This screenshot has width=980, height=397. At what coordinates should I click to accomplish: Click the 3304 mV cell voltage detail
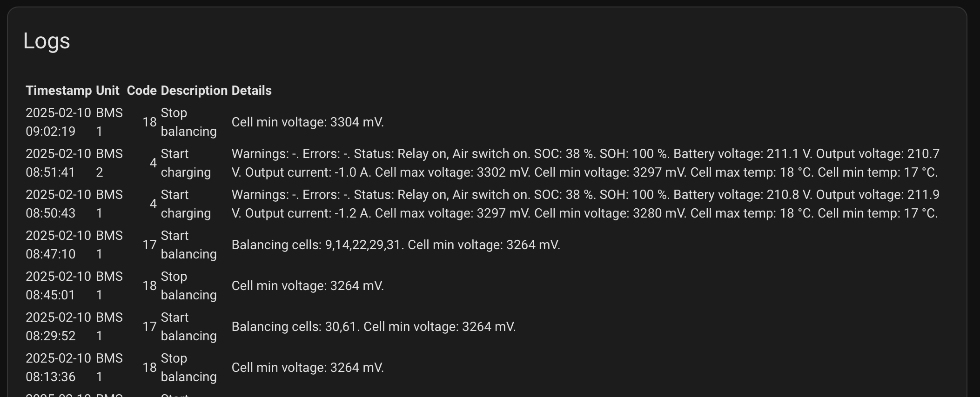tap(308, 122)
